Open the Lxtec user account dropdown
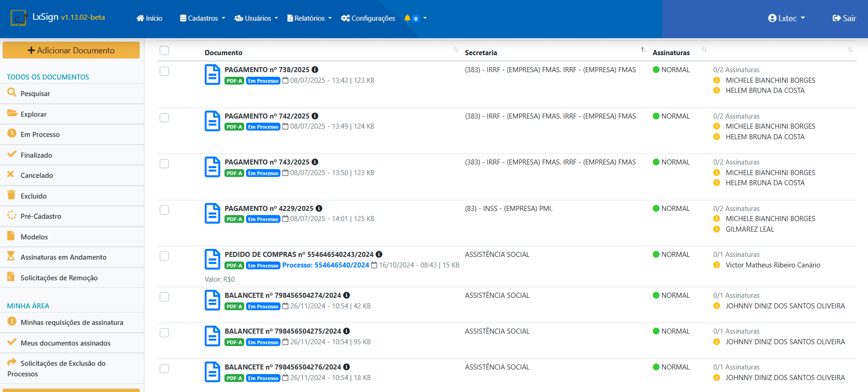This screenshot has height=392, width=868. 786,18
